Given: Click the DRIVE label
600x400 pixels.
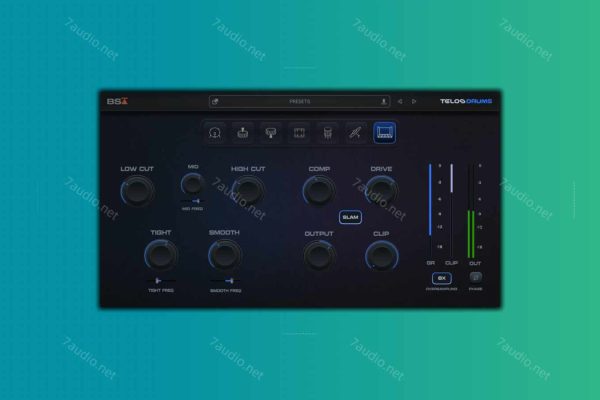Looking at the screenshot, I should pyautogui.click(x=381, y=169).
